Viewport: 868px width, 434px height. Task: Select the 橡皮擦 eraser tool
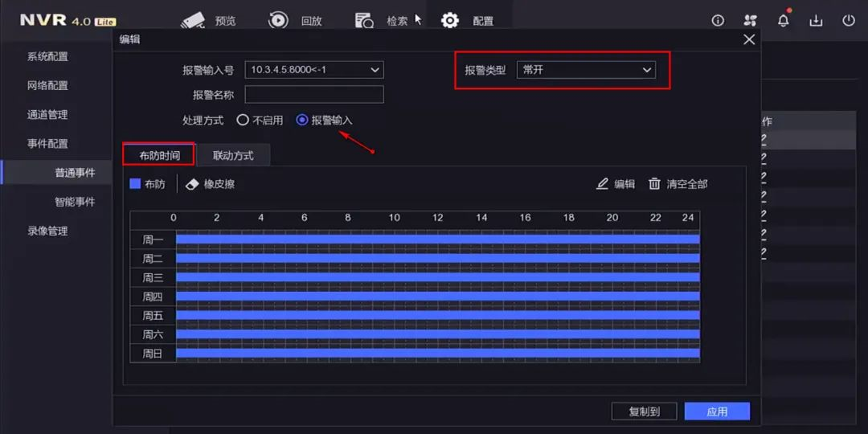[x=192, y=184]
